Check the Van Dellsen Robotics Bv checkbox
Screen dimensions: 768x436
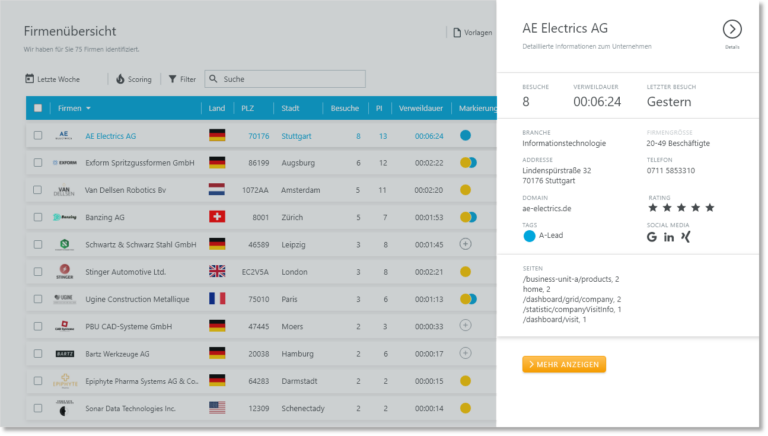(x=38, y=190)
